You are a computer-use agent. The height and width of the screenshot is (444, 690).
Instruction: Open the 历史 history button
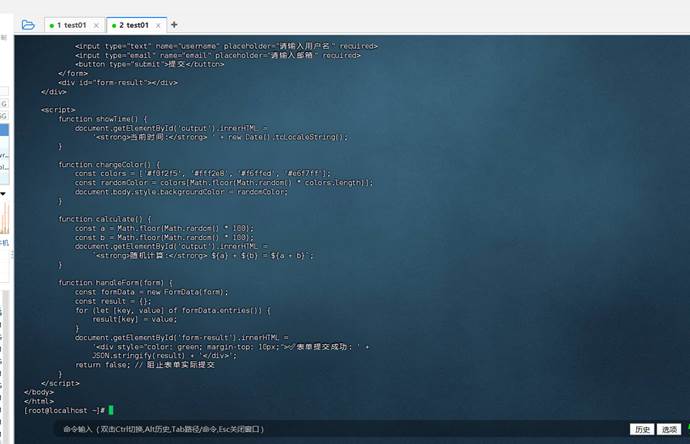[x=642, y=429]
